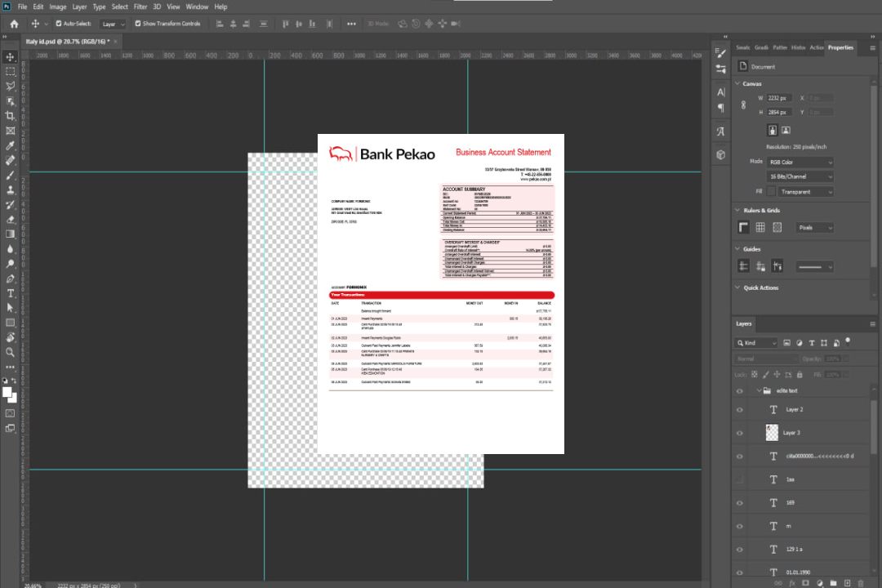Select the Clone Stamp tool

click(10, 190)
